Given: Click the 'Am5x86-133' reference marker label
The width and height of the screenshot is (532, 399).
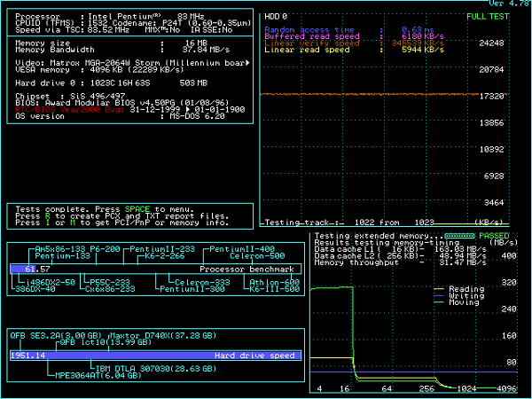Looking at the screenshot, I should (x=60, y=249).
